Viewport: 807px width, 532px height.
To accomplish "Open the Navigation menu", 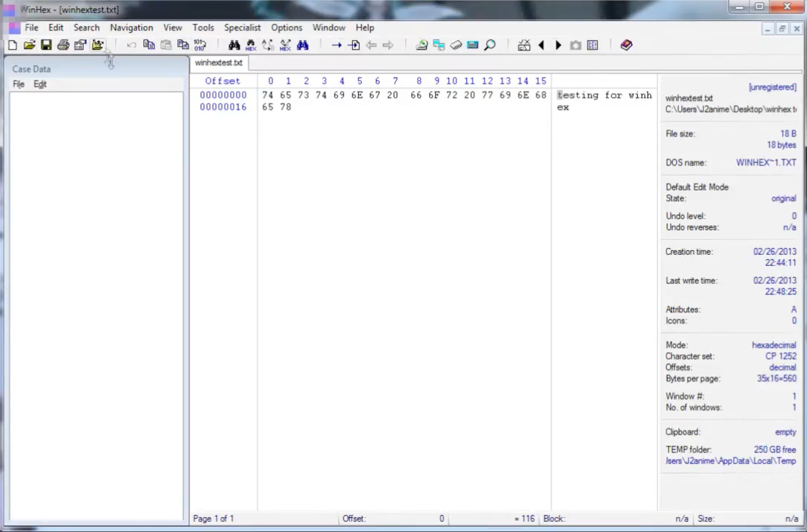I will (x=132, y=28).
